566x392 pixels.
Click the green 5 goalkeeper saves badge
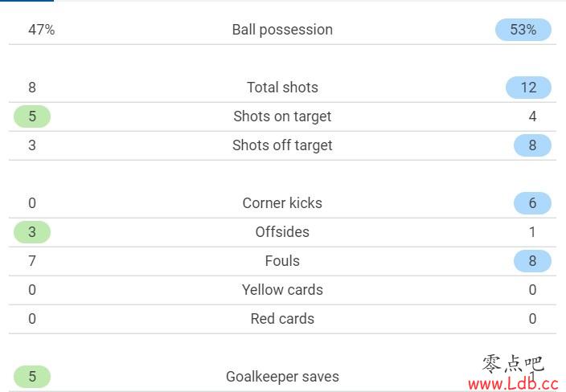(x=32, y=377)
